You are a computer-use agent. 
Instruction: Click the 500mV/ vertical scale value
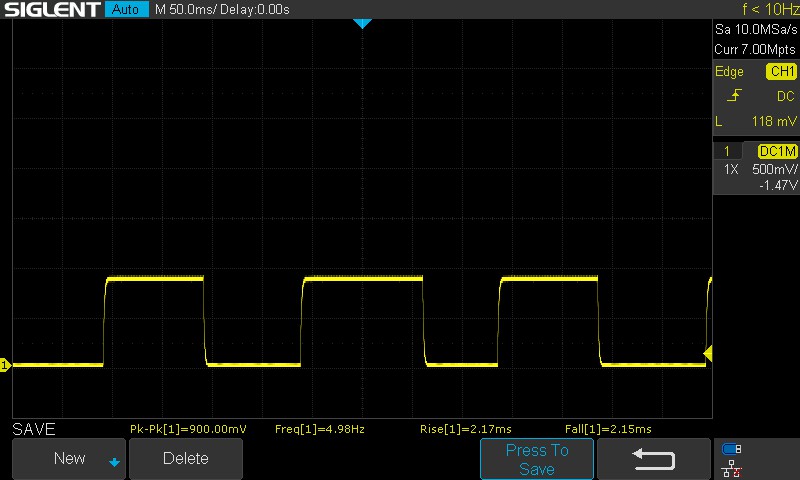point(774,169)
